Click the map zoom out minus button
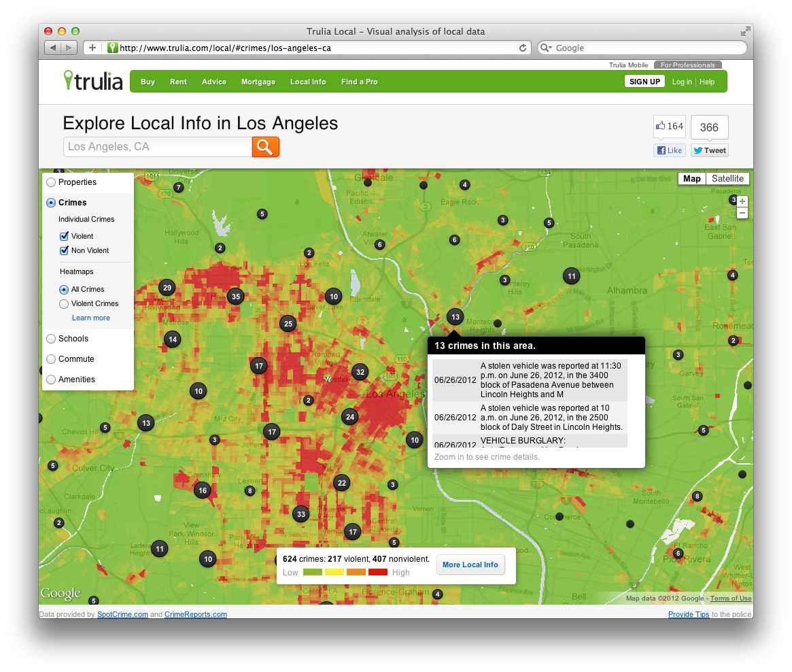The height and width of the screenshot is (672, 792). pos(742,213)
